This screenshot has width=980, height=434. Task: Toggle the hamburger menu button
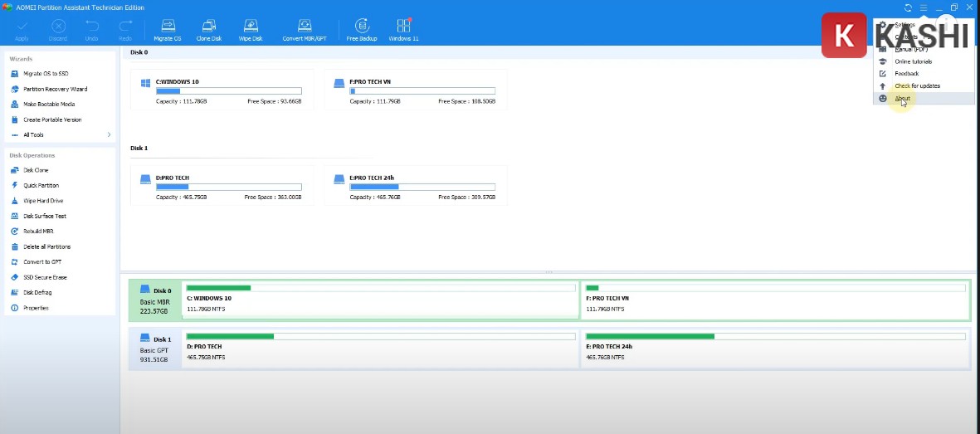coord(923,7)
